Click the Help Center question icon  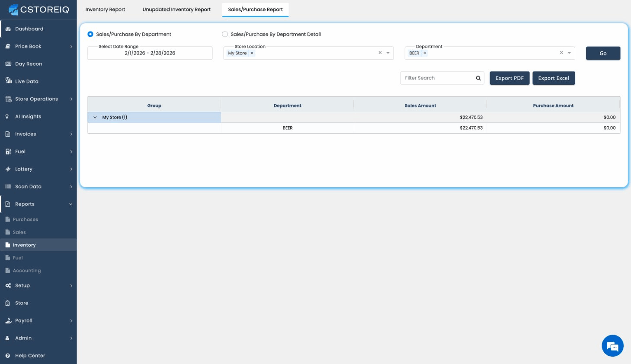(x=8, y=356)
